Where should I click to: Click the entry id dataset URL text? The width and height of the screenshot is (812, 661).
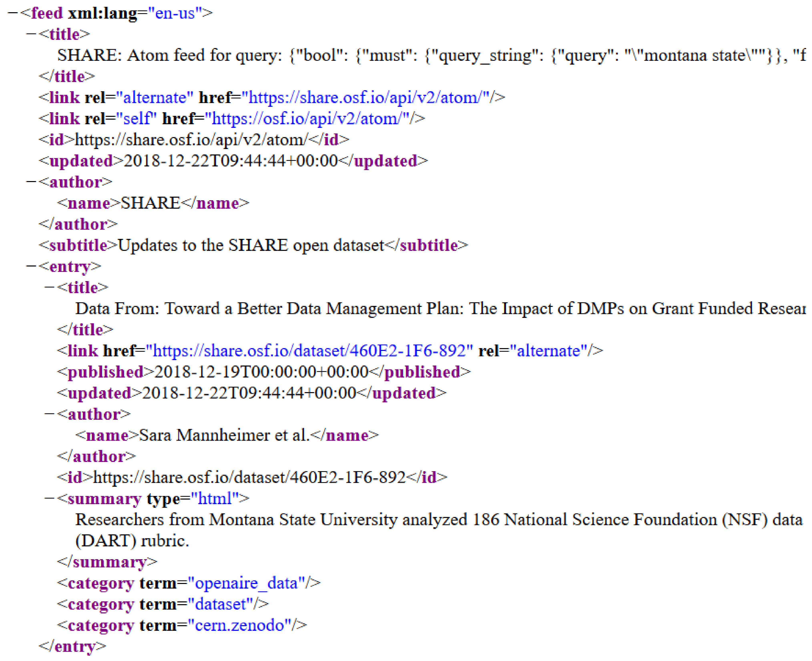(249, 477)
